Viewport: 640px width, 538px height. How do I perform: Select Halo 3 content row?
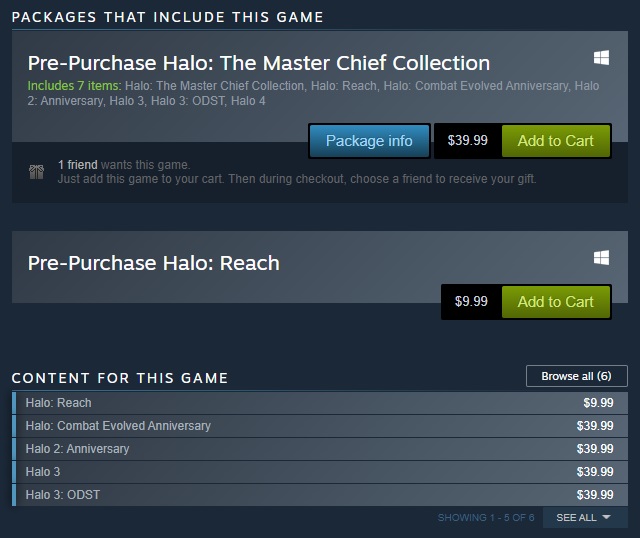(x=320, y=471)
